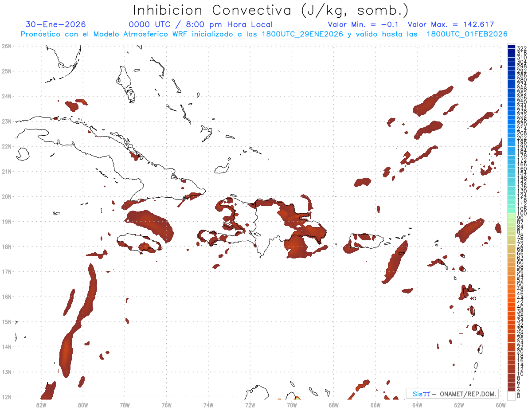Click the latitude label '22N'
Viewport: 532px width, 411px height.
(x=7, y=146)
